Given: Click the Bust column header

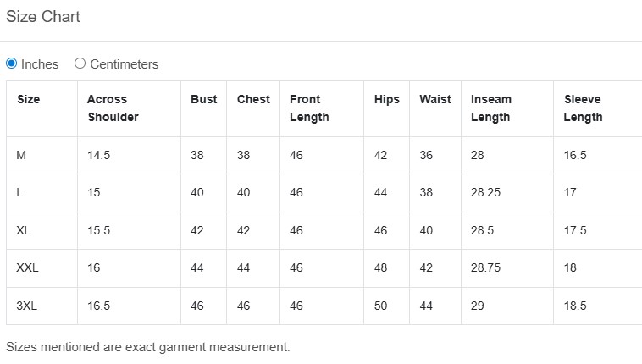Looking at the screenshot, I should coord(203,99).
